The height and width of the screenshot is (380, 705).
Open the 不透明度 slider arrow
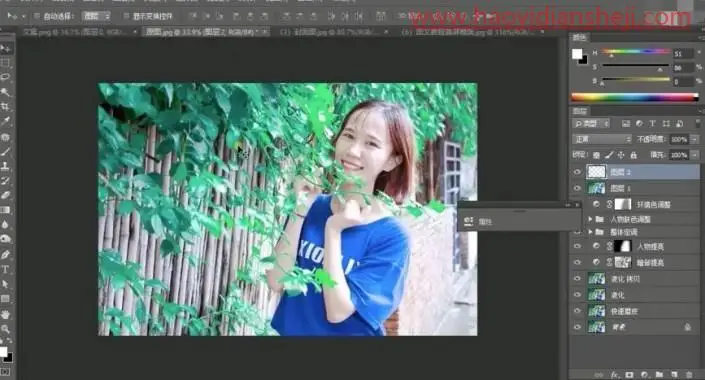[695, 139]
